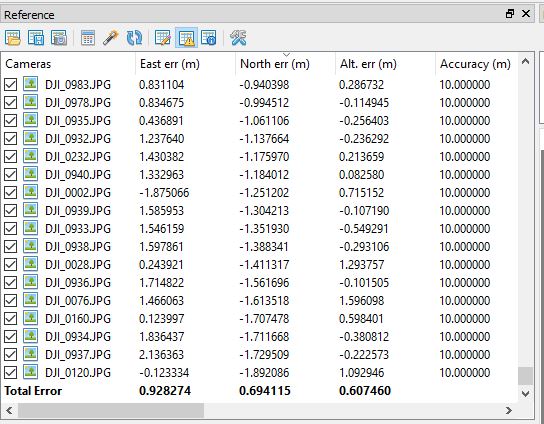Uncheck camera DJI_0940.JPG checkbox
Viewport: 544px width, 424px height.
[11, 175]
